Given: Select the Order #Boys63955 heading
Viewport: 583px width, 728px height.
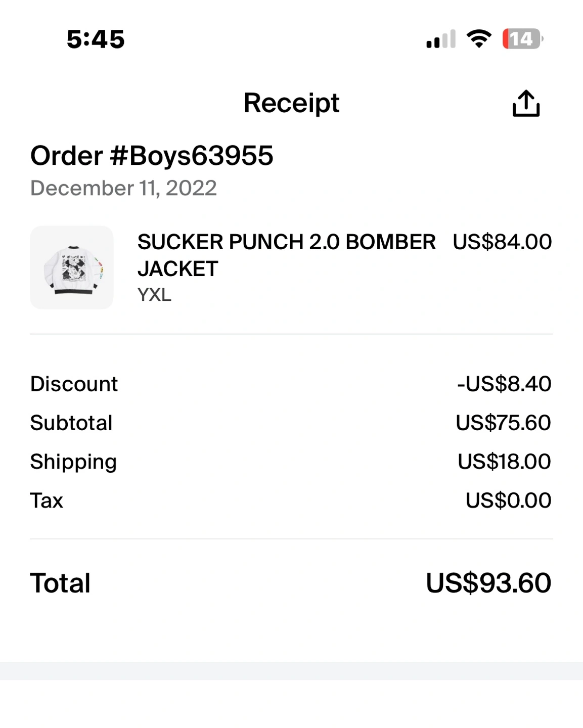Looking at the screenshot, I should pos(152,155).
